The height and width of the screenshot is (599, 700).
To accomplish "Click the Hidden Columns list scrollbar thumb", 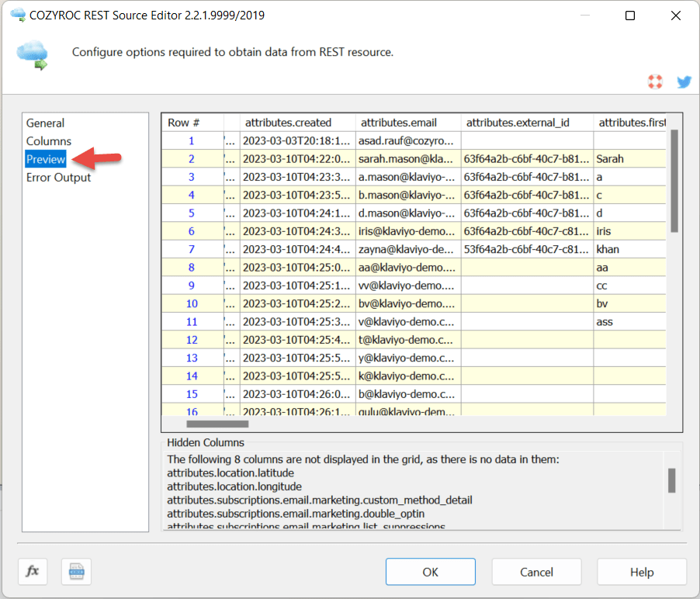I will tap(671, 480).
